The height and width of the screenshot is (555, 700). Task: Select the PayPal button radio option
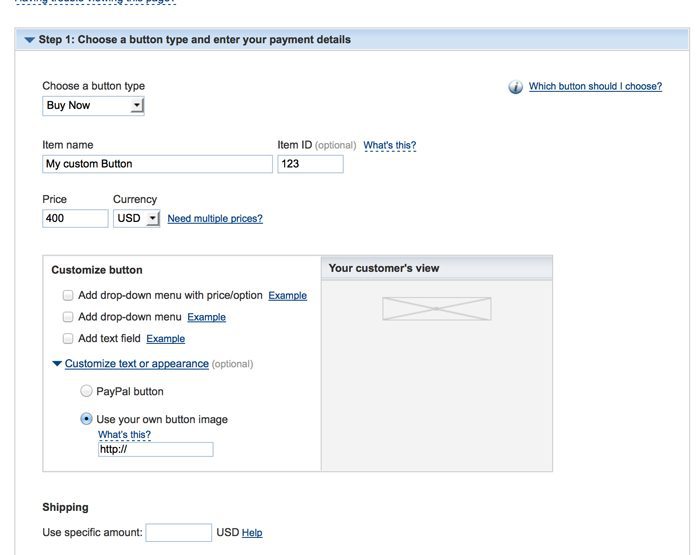coord(86,391)
